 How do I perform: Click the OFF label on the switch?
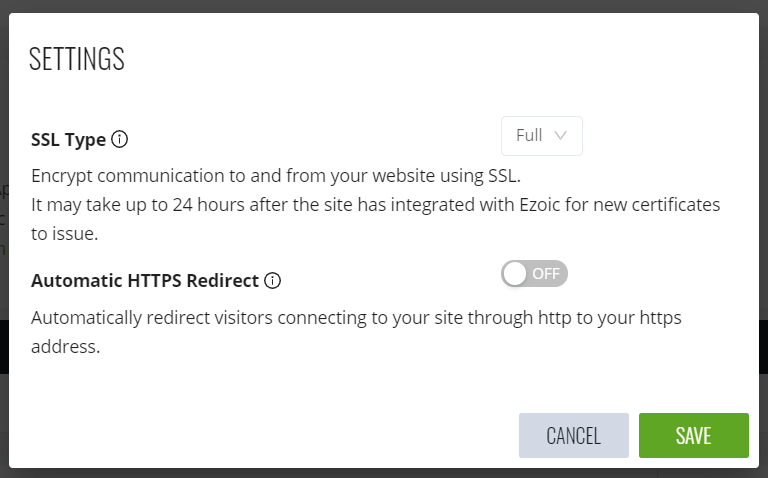click(x=546, y=273)
